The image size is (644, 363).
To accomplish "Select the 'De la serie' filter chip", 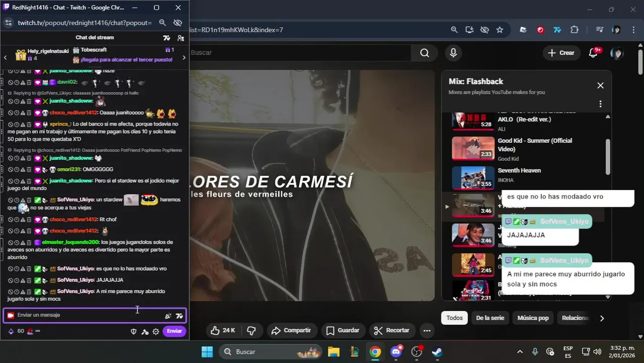I will [490, 318].
